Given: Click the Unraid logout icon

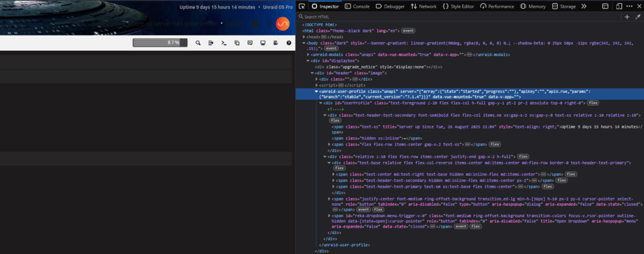Looking at the screenshot, I should (x=211, y=43).
